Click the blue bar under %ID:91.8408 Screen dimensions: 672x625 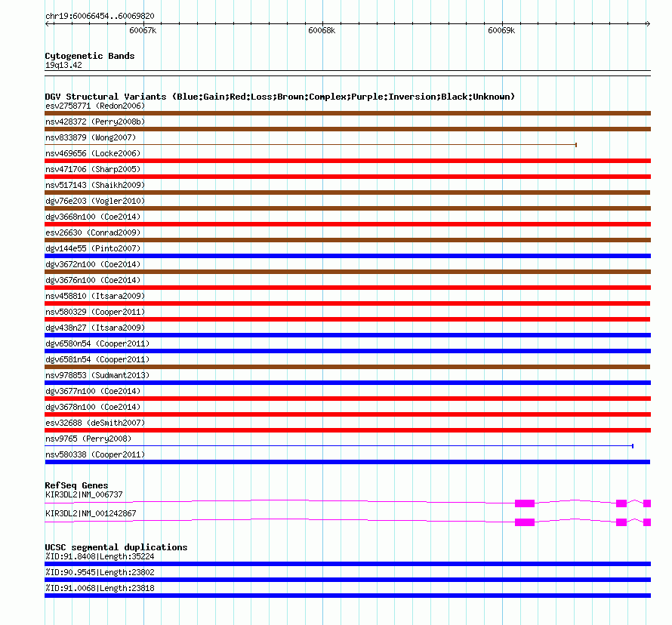(x=347, y=564)
